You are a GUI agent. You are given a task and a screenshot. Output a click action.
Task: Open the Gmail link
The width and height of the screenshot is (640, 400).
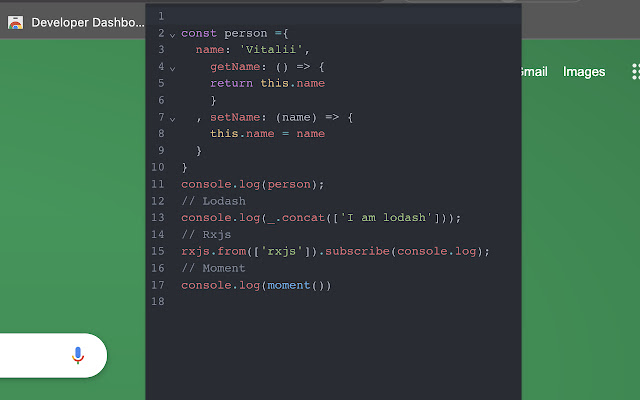pyautogui.click(x=533, y=72)
